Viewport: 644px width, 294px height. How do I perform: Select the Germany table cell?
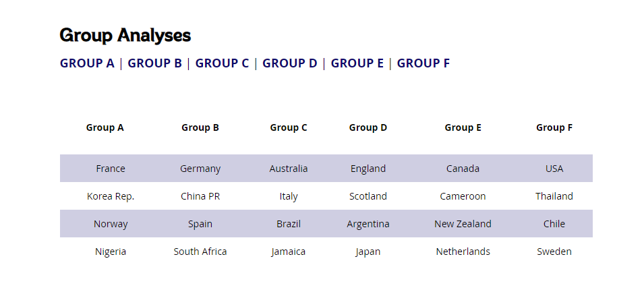point(200,169)
